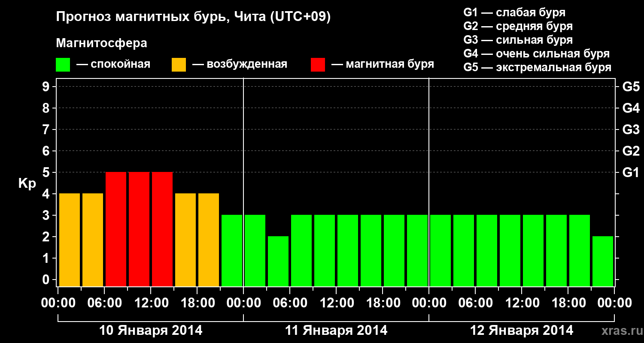The height and width of the screenshot is (343, 644).
Task: Click the '12 Января 2014' date label
Action: click(x=522, y=331)
